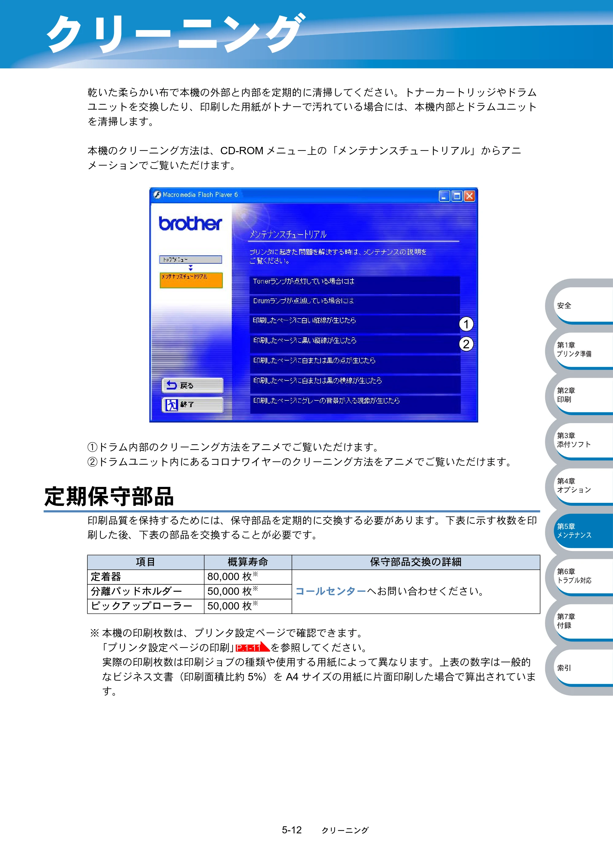This screenshot has width=613, height=868.
Task: Click the ピックアップローラー table cell
Action: point(146,606)
